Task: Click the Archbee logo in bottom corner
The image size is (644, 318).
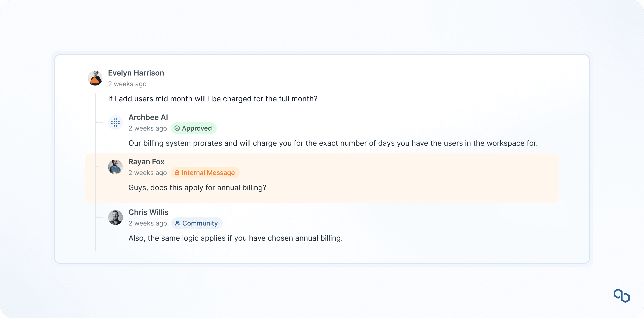Action: pyautogui.click(x=622, y=296)
